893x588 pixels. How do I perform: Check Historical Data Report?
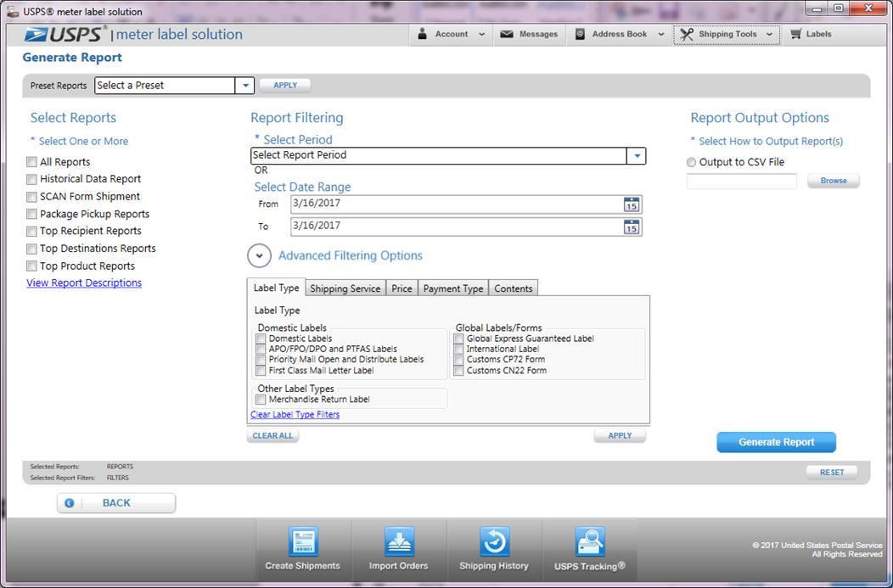coord(32,179)
